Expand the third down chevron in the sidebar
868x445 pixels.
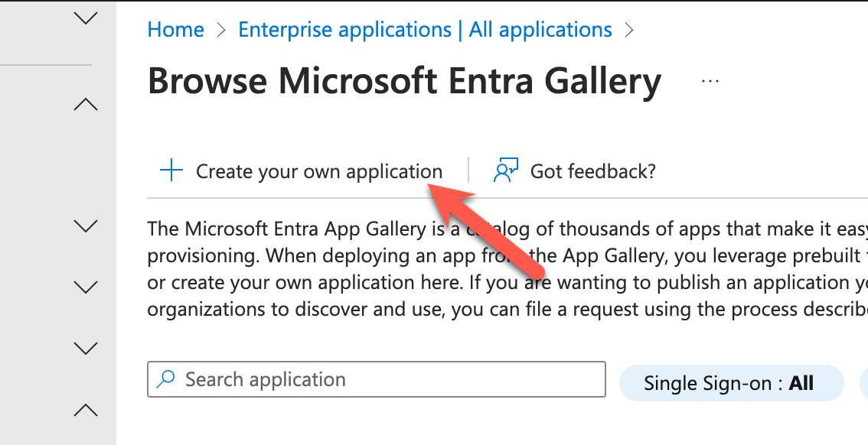[x=86, y=287]
